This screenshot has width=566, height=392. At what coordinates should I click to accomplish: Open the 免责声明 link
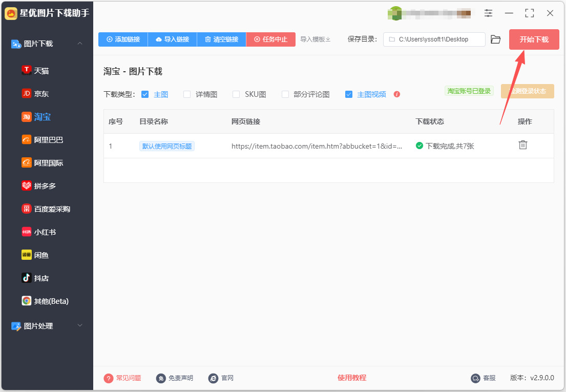click(x=175, y=378)
